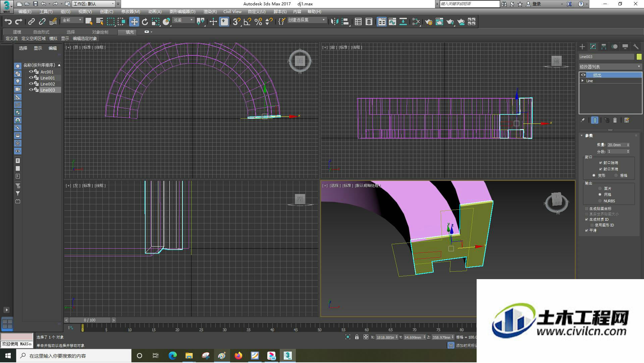Open the Schematic View
This screenshot has width=644, height=363.
click(403, 22)
